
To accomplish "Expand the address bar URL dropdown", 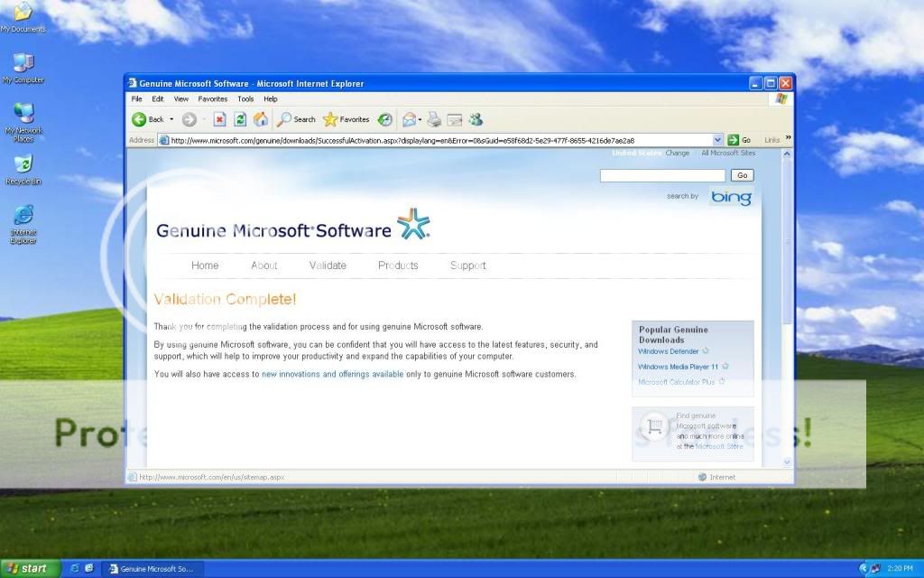I will click(x=717, y=139).
